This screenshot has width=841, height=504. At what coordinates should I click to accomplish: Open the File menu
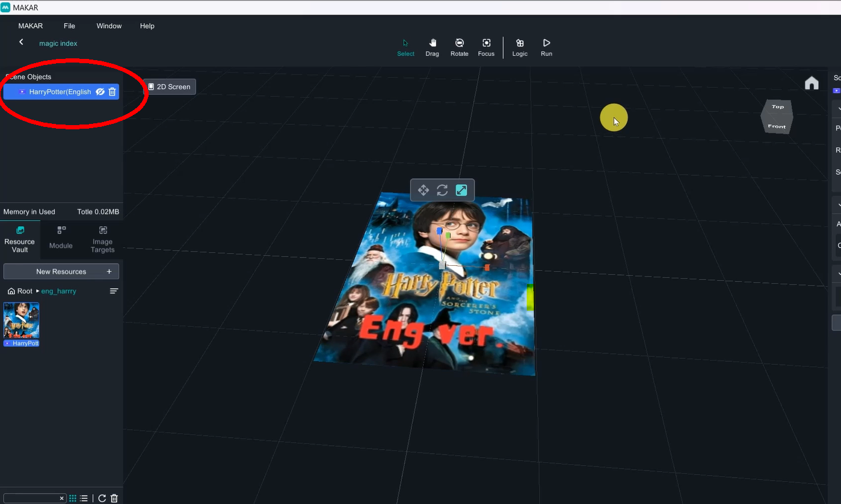click(x=69, y=26)
